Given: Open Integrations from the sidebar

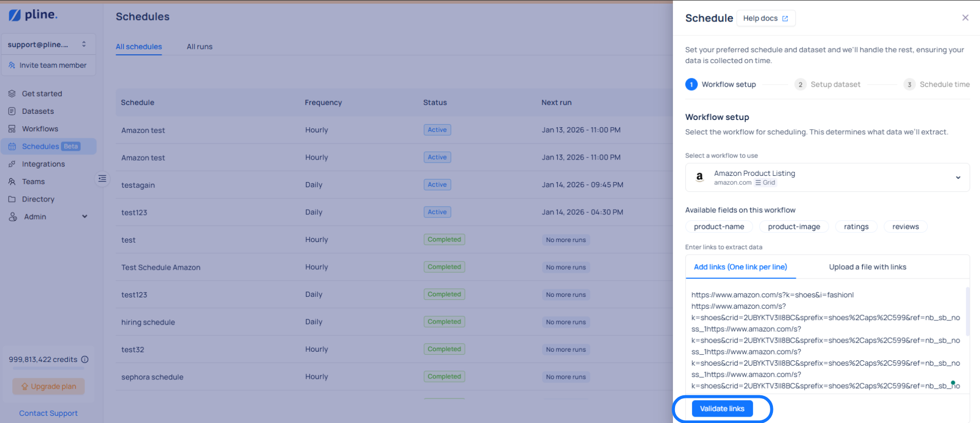Looking at the screenshot, I should pyautogui.click(x=43, y=164).
